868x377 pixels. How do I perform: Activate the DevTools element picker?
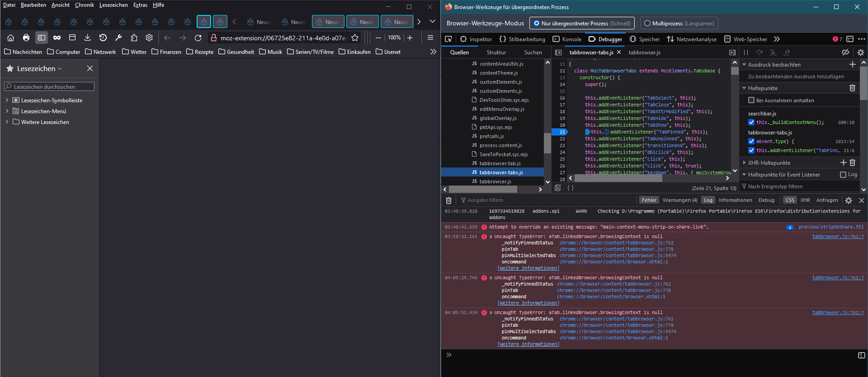(448, 39)
